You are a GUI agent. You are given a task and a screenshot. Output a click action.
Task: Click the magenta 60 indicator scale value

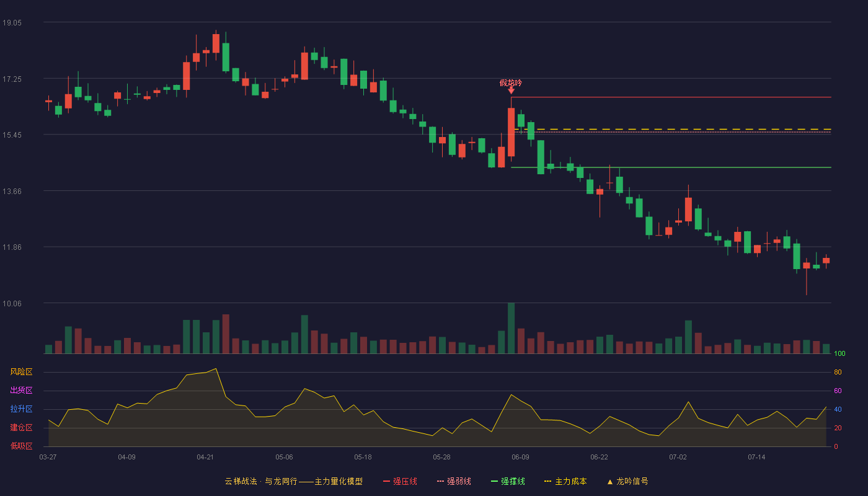tap(838, 391)
